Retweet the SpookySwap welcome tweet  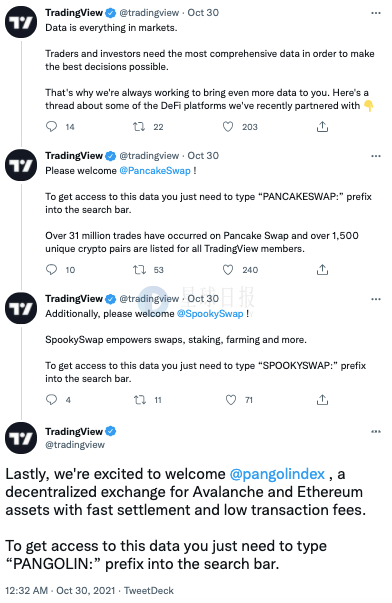point(140,400)
